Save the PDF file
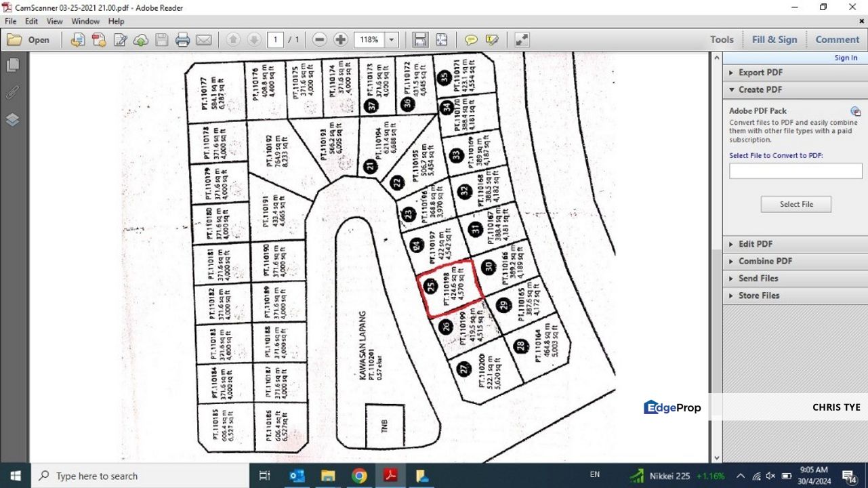This screenshot has width=868, height=488. tap(161, 39)
